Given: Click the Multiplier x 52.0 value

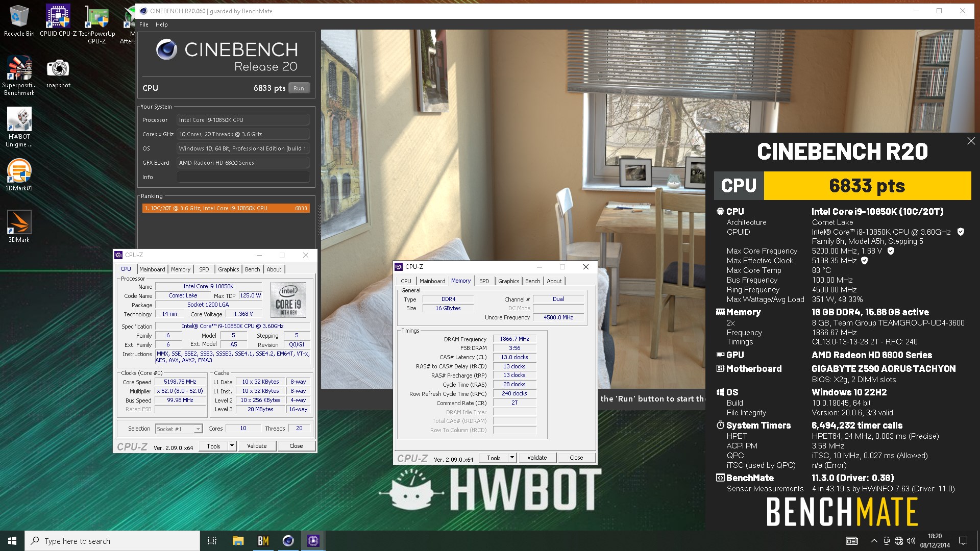Looking at the screenshot, I should pyautogui.click(x=180, y=391).
